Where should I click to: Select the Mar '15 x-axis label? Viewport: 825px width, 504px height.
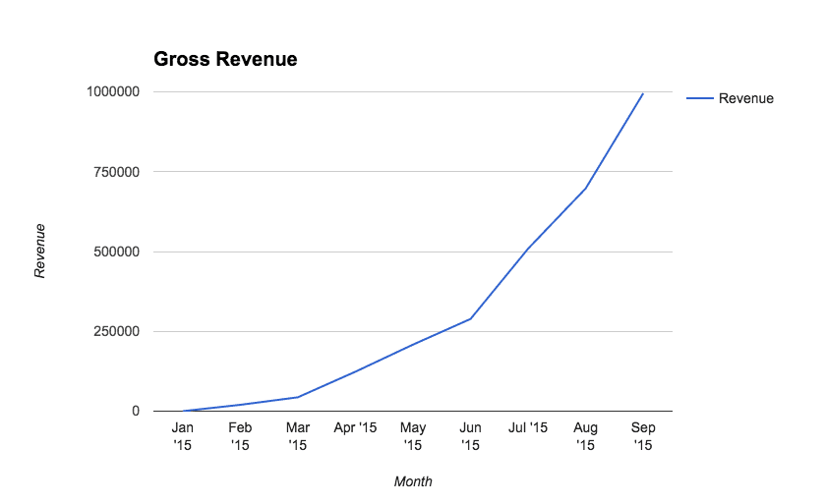coord(298,436)
